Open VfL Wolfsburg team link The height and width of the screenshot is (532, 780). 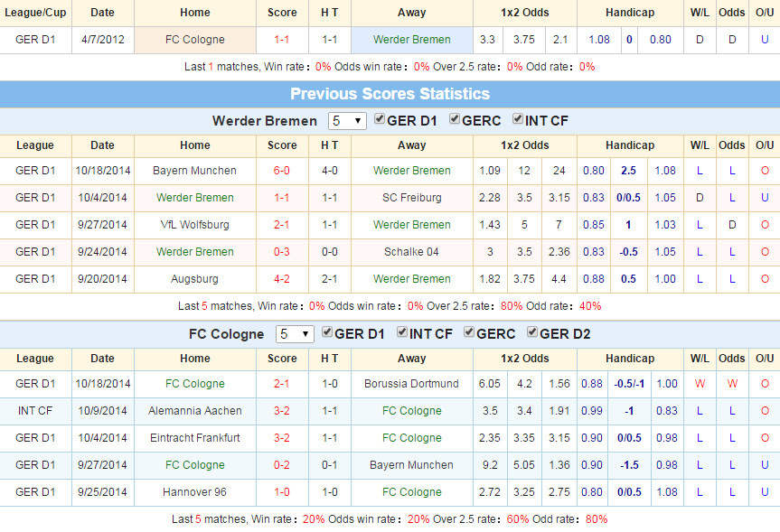point(194,225)
